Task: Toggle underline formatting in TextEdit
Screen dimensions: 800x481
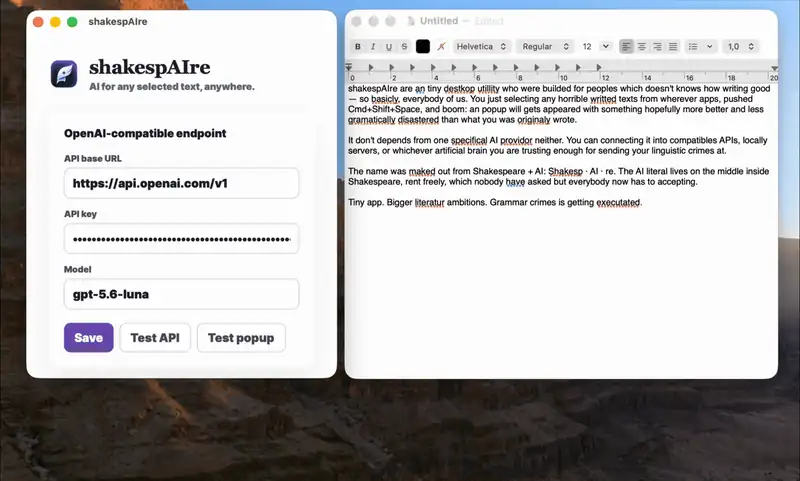Action: click(x=389, y=46)
